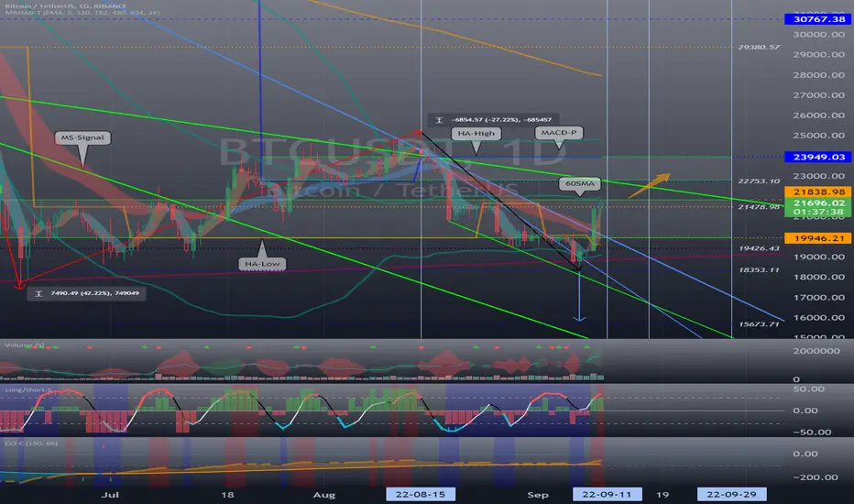Select the 60SMA callout label
This screenshot has height=504, width=854.
click(x=580, y=183)
